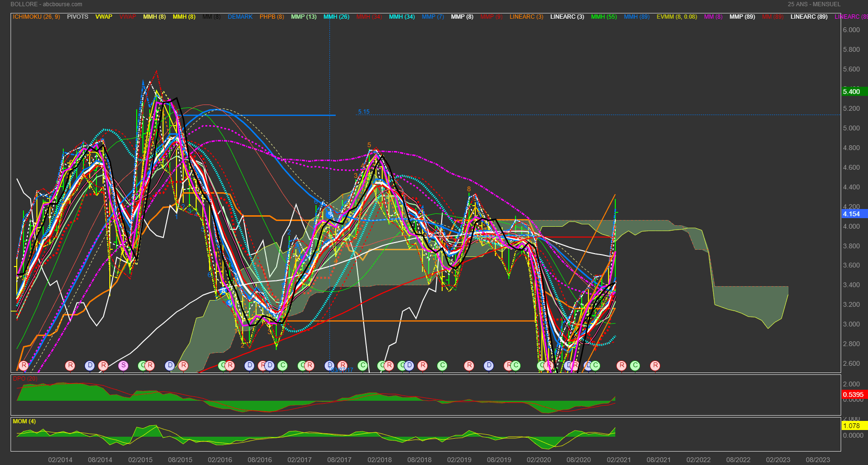Click the green 5.400 price tag

pos(855,92)
